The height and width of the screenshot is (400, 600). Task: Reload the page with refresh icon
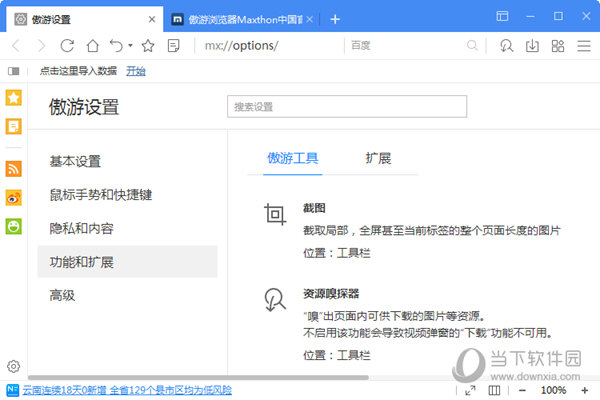67,46
